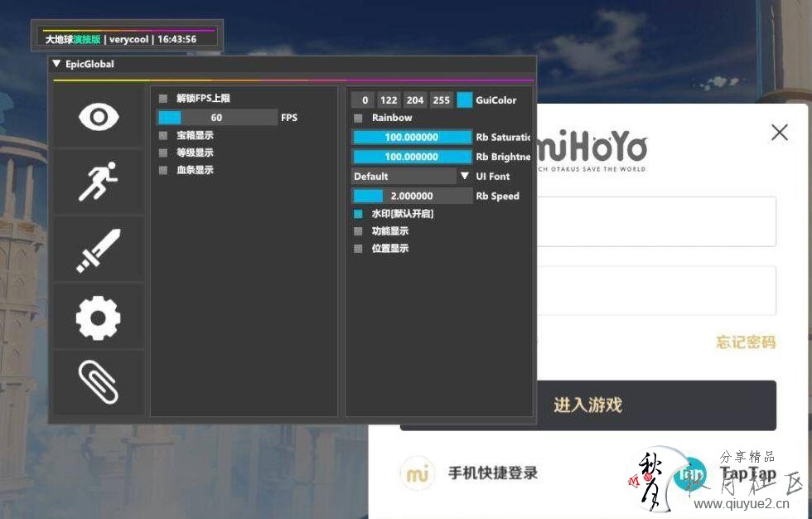Click the GuiColor green value field 122
Screen dimensions: 812x519
point(389,100)
